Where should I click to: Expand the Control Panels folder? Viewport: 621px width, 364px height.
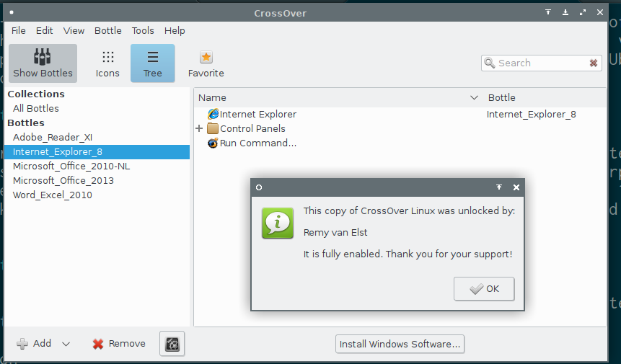(199, 128)
